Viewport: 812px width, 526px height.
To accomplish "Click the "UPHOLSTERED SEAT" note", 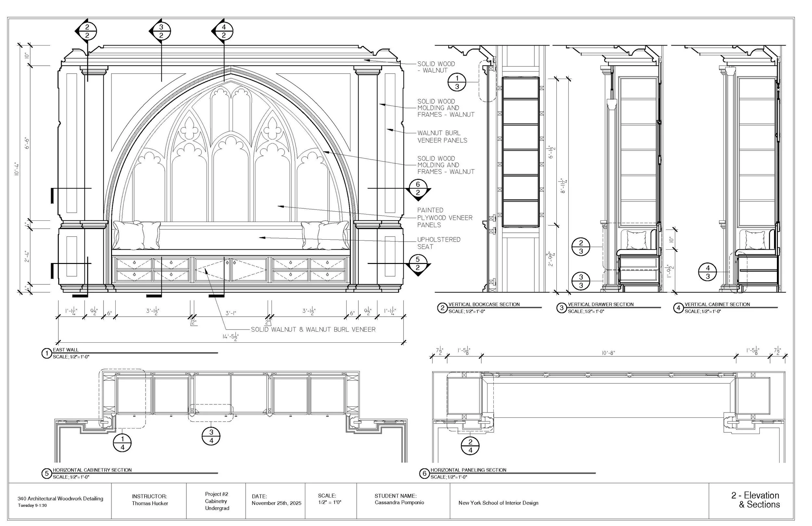I will click(439, 243).
